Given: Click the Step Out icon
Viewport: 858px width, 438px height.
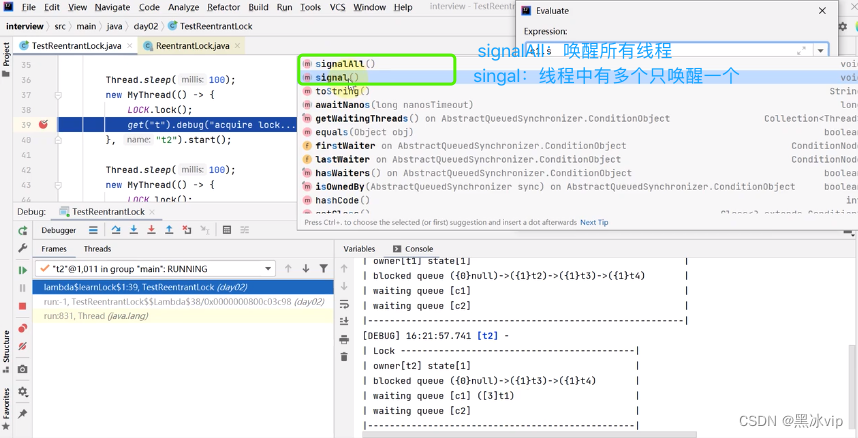Looking at the screenshot, I should tap(169, 230).
